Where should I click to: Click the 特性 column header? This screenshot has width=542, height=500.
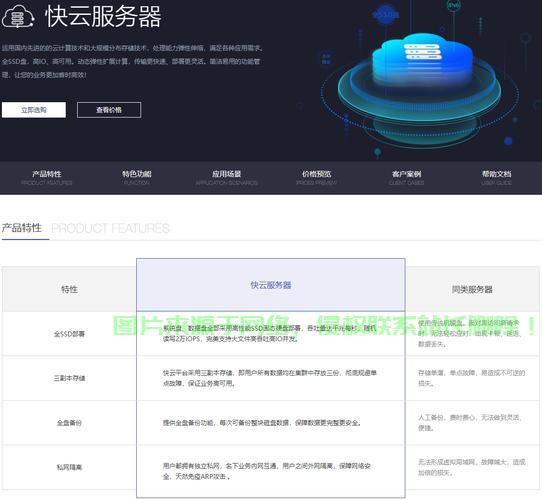click(x=69, y=289)
